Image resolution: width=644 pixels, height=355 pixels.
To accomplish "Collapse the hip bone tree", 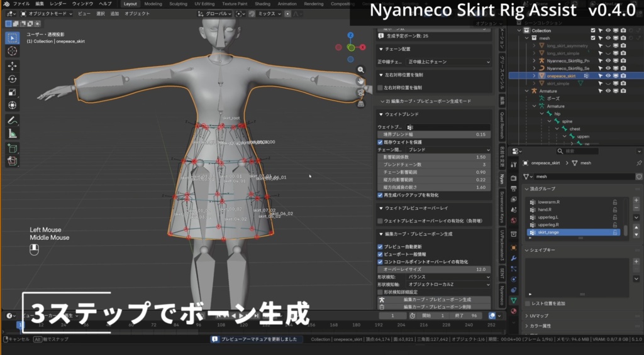I will [x=541, y=114].
